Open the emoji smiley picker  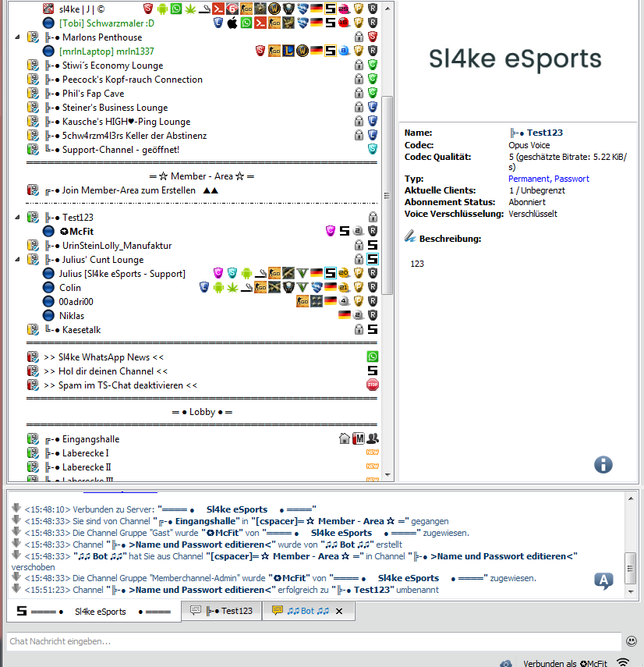632,641
